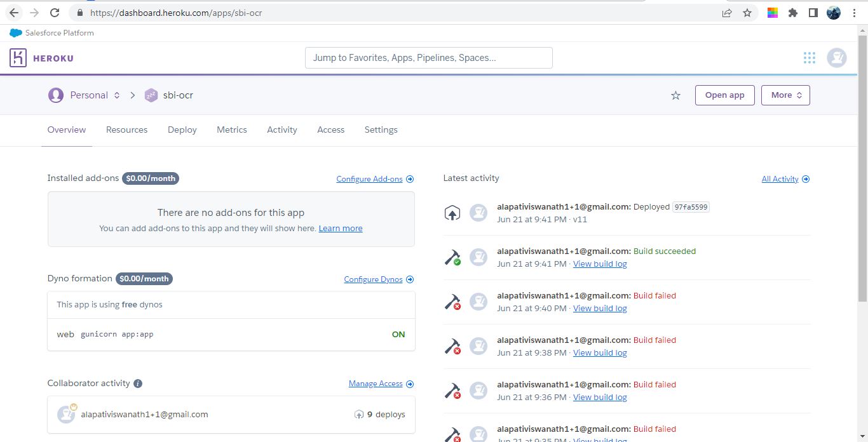Click the browser back arrow
Viewport: 868px width, 442px height.
(x=14, y=13)
